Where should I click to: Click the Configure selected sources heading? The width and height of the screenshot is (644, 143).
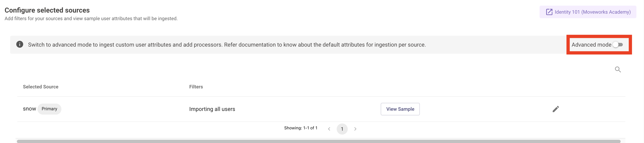pyautogui.click(x=47, y=10)
